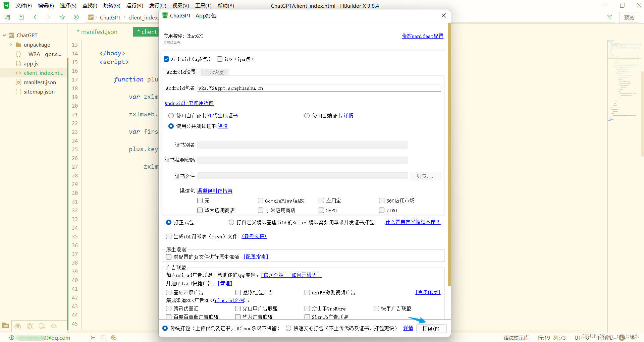Image resolution: width=644 pixels, height=342 pixels.
Task: Switch to the iOS设置 tab
Action: (215, 72)
